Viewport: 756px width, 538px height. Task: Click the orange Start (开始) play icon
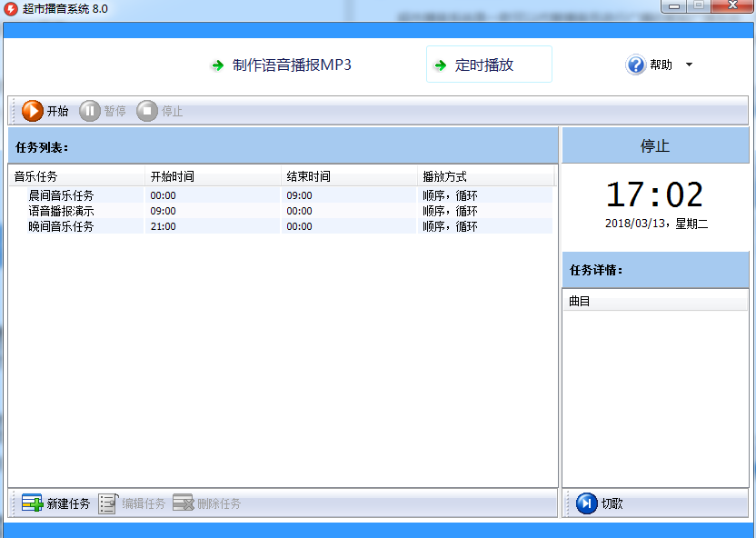pos(33,111)
